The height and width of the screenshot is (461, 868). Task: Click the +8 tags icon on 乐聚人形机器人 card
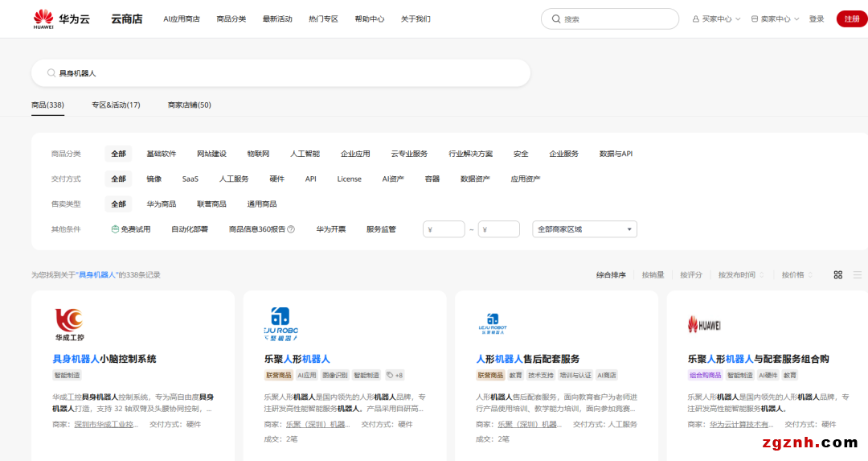pyautogui.click(x=395, y=375)
